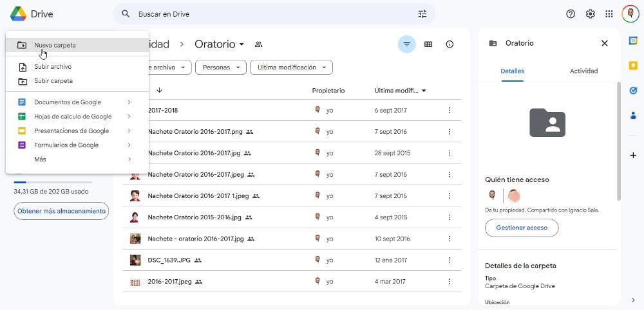
Task: Click the plus icon to get add-ons
Action: [633, 156]
